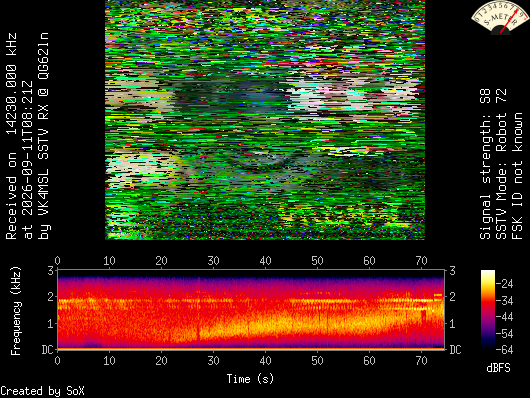Click the 'Frequency (kHz)' axis label
Image resolution: width=530 pixels, height=398 pixels.
(x=16, y=311)
